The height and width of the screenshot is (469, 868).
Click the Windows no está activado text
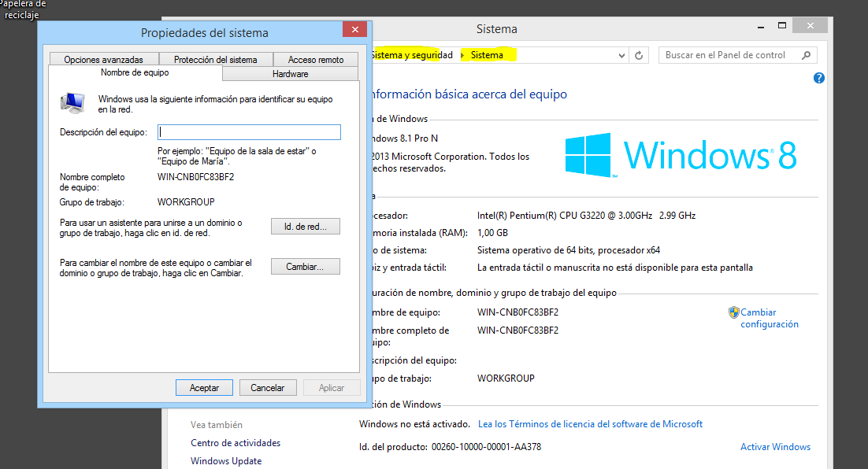pos(414,424)
